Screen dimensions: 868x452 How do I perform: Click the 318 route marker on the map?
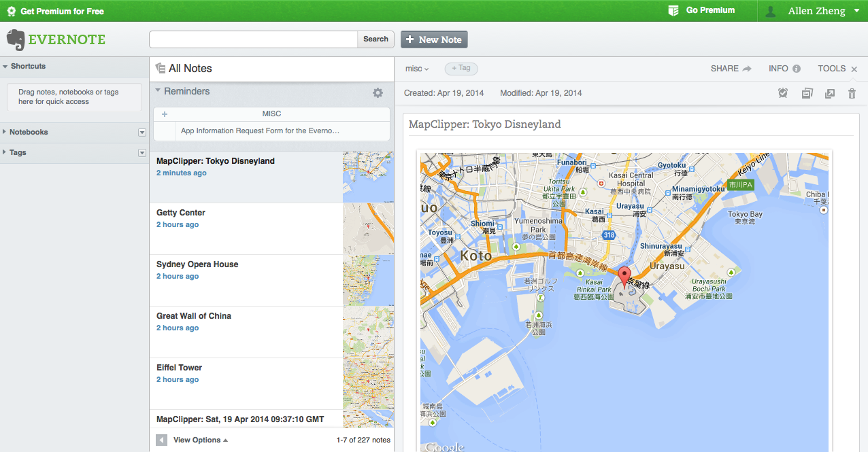pyautogui.click(x=608, y=234)
